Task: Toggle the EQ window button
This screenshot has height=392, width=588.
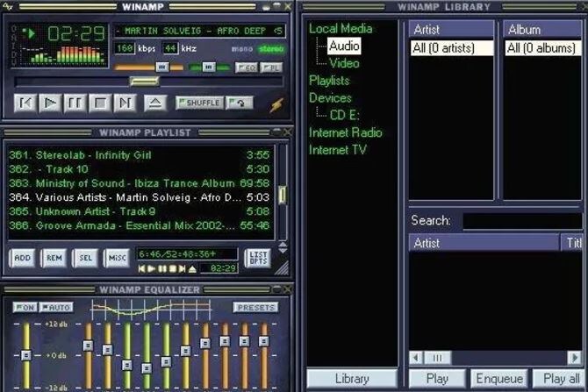Action: pyautogui.click(x=247, y=68)
